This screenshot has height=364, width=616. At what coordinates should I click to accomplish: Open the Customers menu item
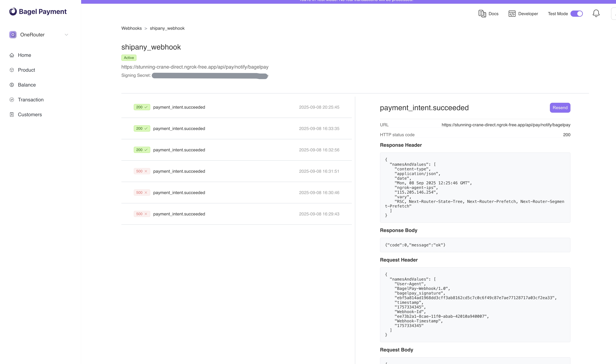tap(30, 115)
